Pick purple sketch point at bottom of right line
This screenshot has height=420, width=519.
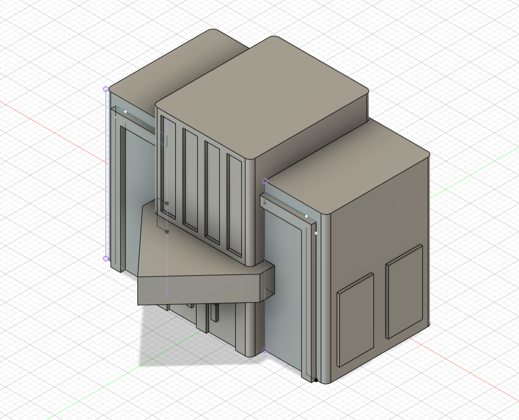point(265,351)
